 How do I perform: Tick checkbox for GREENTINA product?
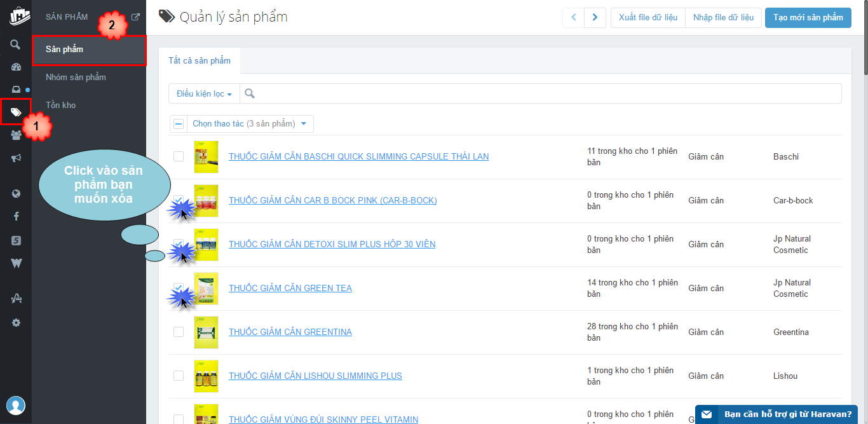[179, 332]
